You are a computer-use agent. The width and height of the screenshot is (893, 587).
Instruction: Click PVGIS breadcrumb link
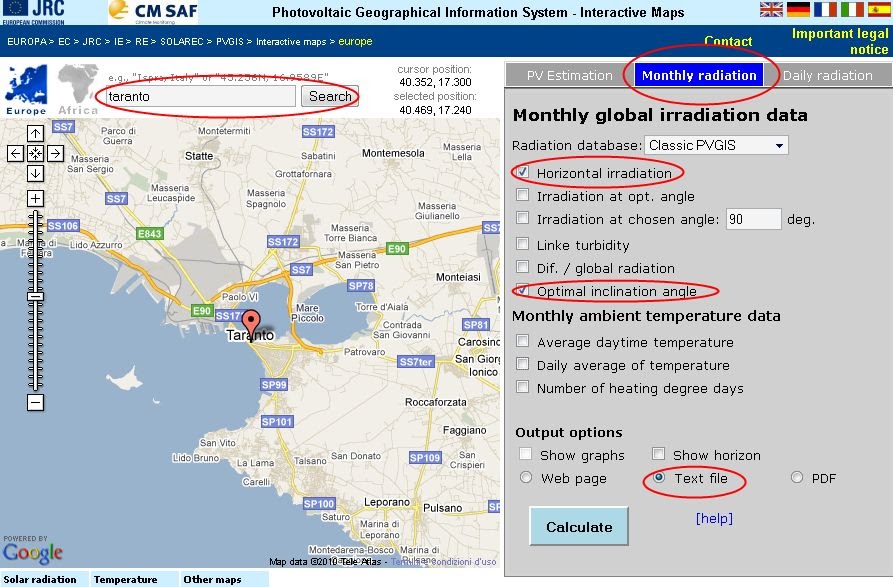tap(230, 42)
